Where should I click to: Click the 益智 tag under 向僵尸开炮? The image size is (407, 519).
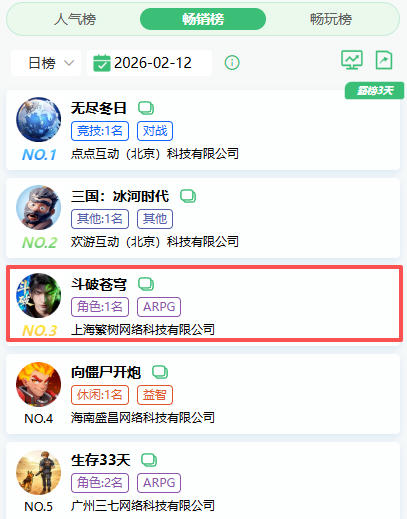tap(155, 395)
